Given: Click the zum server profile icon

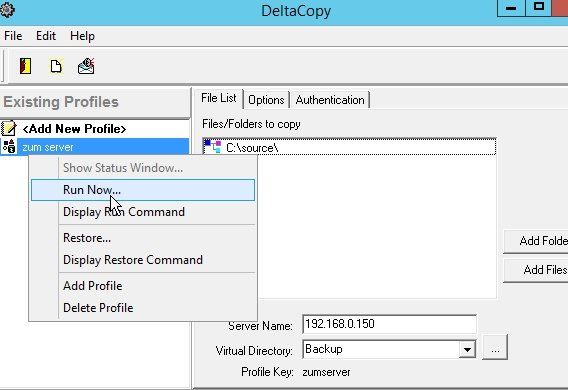Looking at the screenshot, I should 9,147.
